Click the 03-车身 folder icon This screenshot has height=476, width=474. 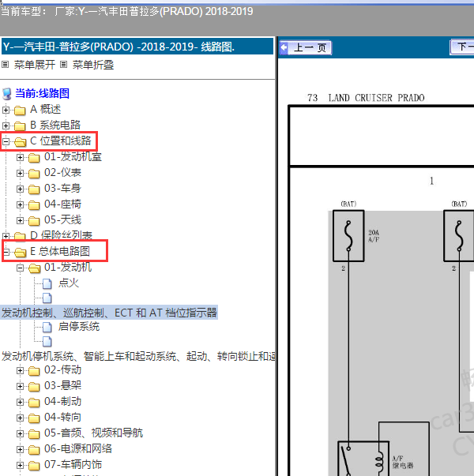[x=34, y=189]
